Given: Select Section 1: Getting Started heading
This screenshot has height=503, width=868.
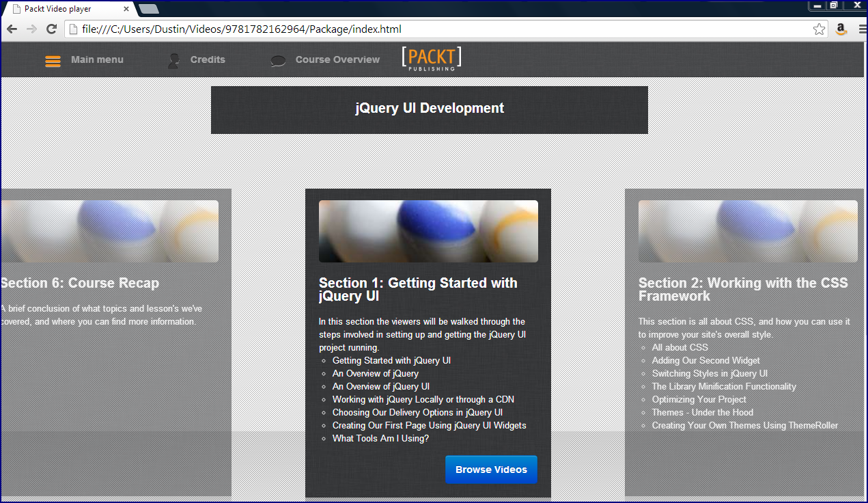Looking at the screenshot, I should (418, 289).
